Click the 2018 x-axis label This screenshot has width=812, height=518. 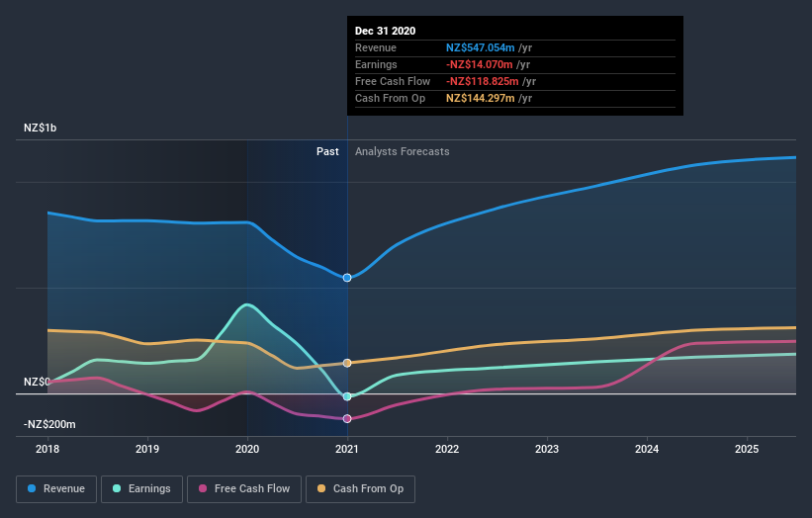click(x=47, y=449)
